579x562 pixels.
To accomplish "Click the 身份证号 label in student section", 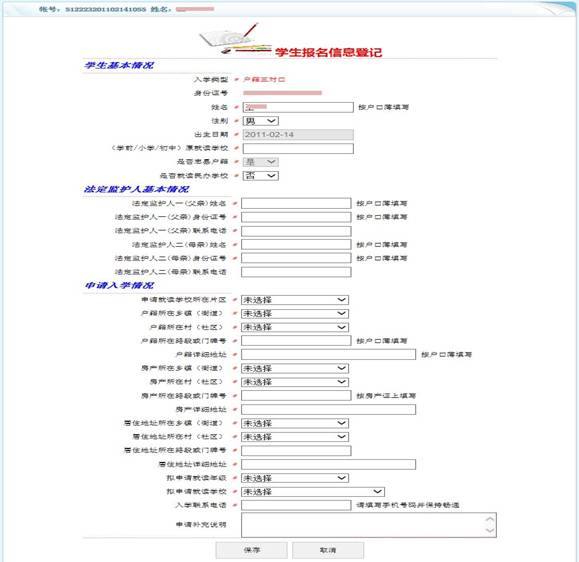I will coord(210,93).
